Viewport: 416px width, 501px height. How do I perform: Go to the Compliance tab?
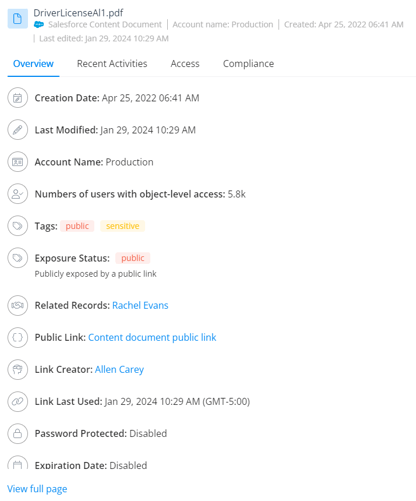pyautogui.click(x=248, y=64)
